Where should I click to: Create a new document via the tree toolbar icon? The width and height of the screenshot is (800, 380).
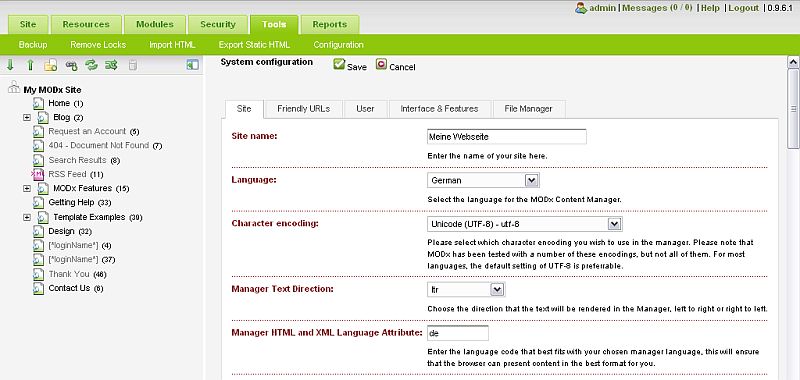pos(50,65)
